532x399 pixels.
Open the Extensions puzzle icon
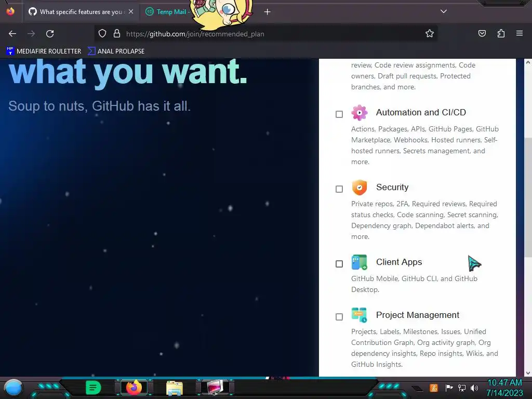point(501,33)
